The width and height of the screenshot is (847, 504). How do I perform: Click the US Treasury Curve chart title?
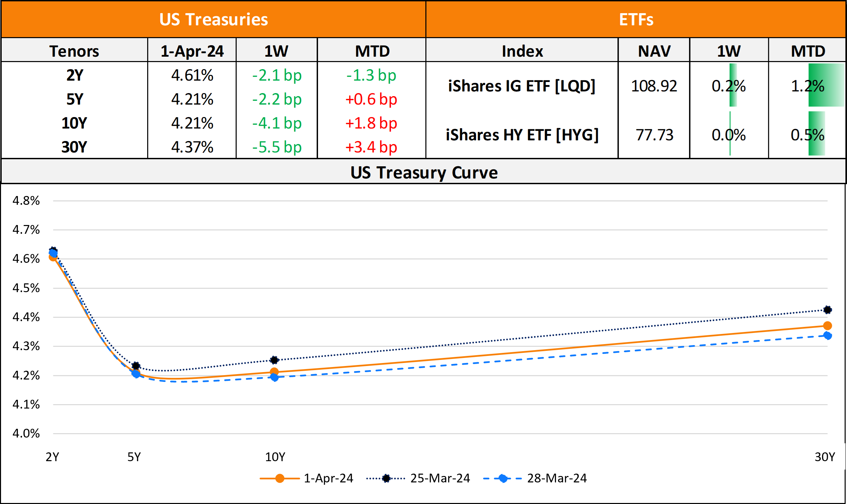(x=424, y=172)
